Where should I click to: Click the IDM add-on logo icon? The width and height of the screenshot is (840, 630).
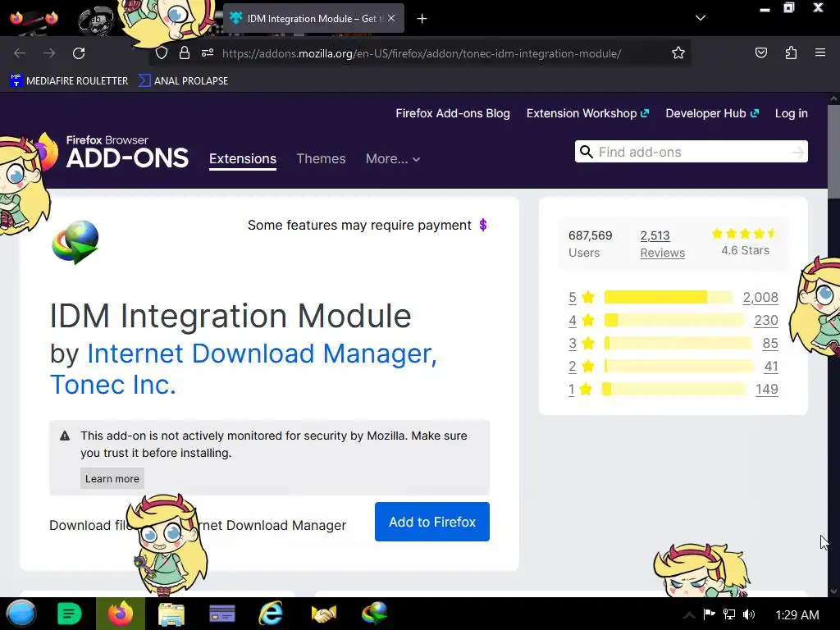75,242
